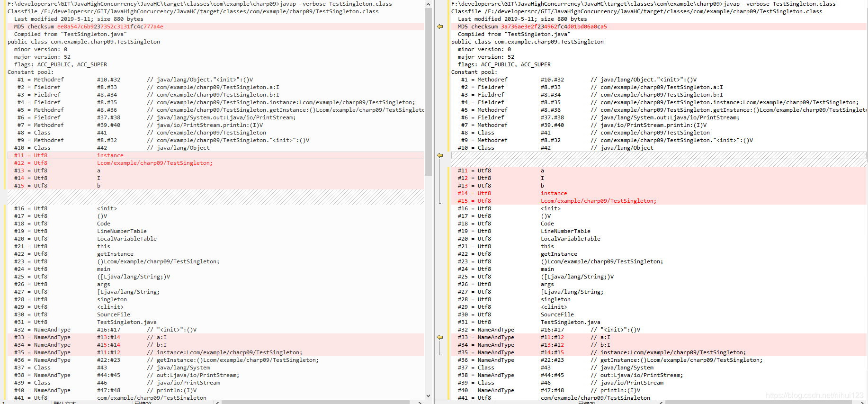Viewport: 868px width, 404px height.
Task: Click the copy-to-left arrow beside the #11 instance difference
Action: (x=440, y=155)
